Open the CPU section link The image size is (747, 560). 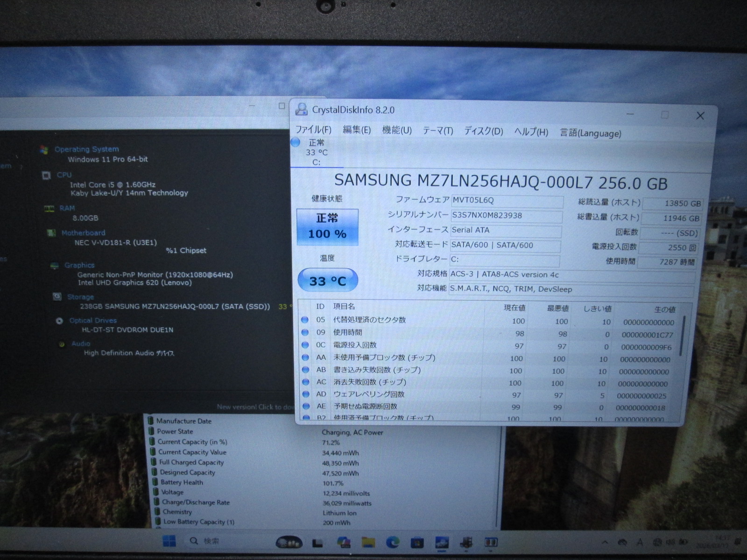pos(64,175)
